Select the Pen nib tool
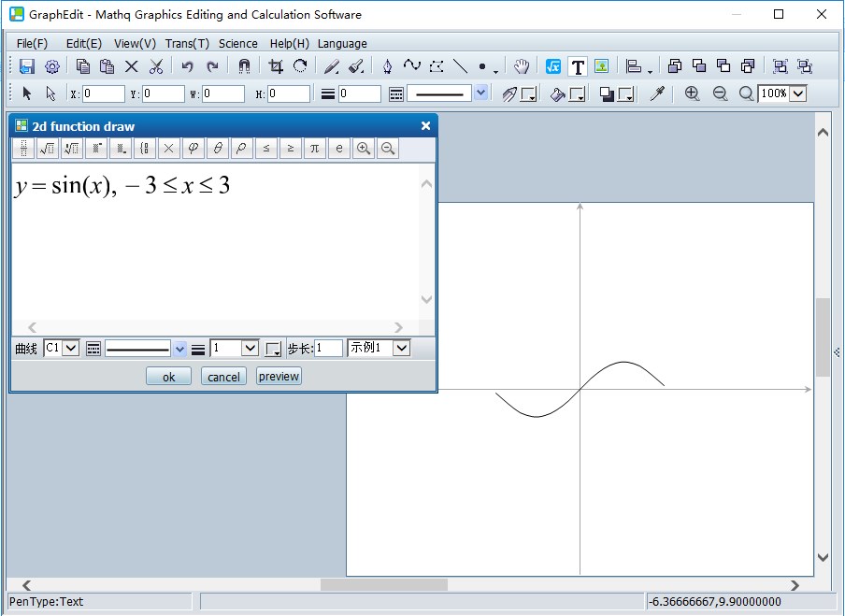 click(388, 66)
